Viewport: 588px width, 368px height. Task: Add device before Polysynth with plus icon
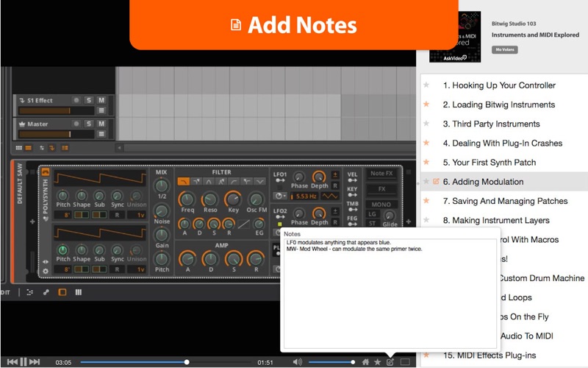32,222
